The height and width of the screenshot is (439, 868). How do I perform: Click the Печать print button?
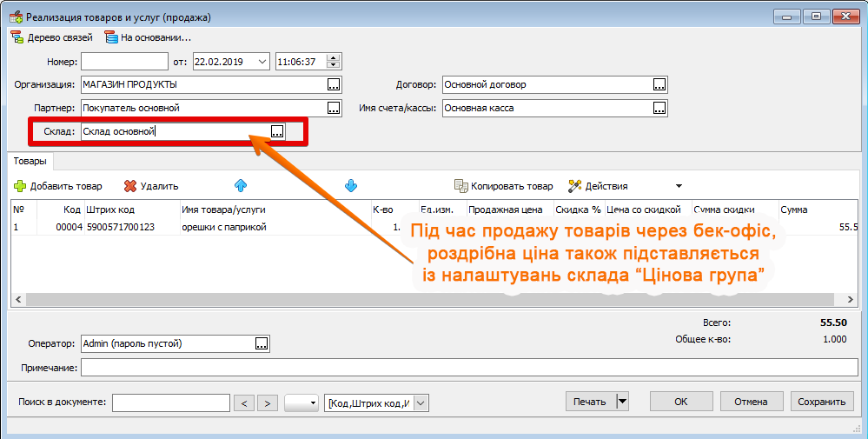(590, 402)
